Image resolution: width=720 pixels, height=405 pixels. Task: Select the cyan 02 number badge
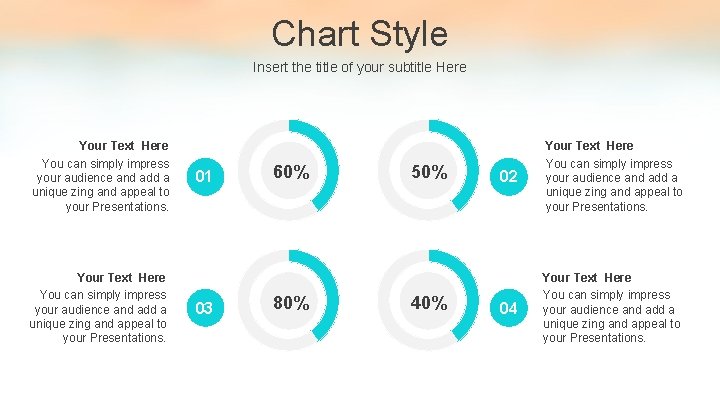tap(509, 177)
